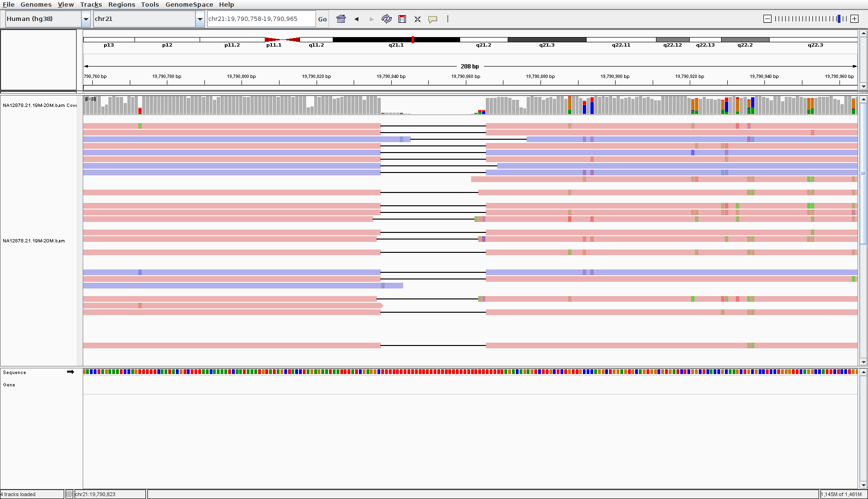
Task: Click the resize tracks to fit window icon
Action: (x=417, y=19)
